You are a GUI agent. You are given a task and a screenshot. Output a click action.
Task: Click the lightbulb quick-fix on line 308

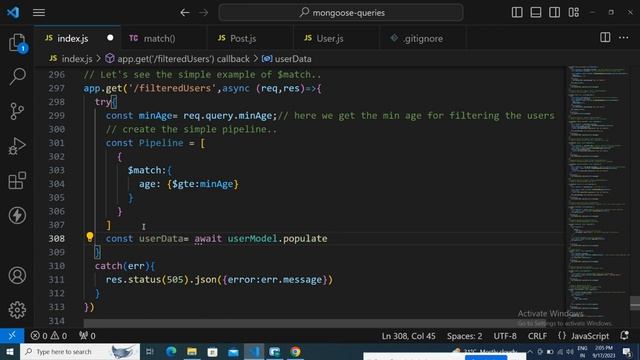coord(90,237)
